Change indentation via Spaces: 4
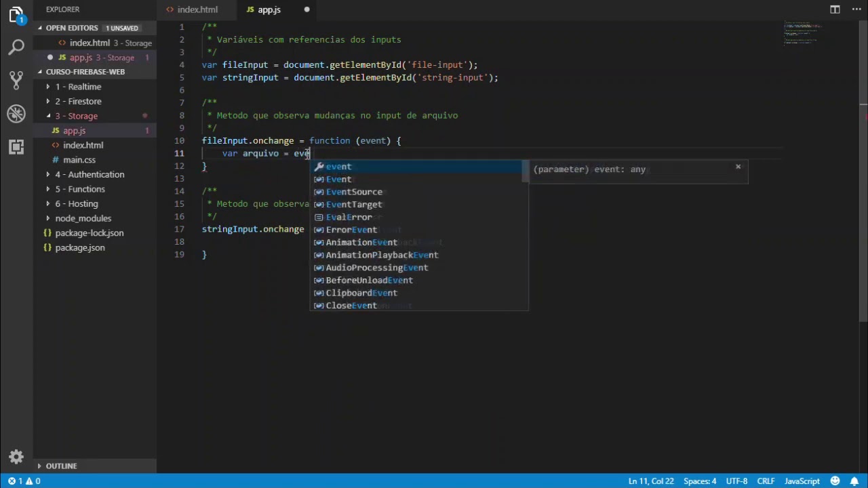 700,481
